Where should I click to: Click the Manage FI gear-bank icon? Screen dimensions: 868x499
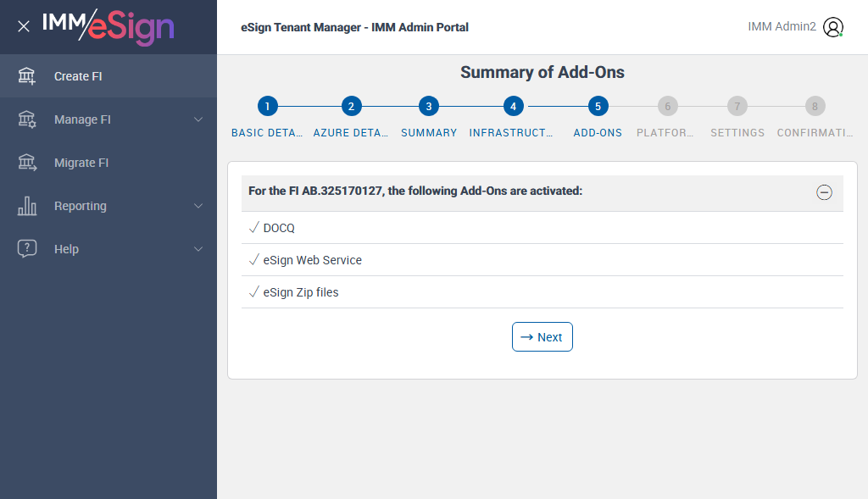tap(27, 119)
